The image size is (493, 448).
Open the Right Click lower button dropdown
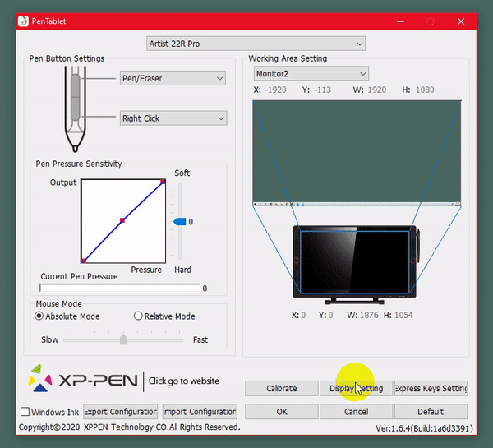pyautogui.click(x=173, y=118)
